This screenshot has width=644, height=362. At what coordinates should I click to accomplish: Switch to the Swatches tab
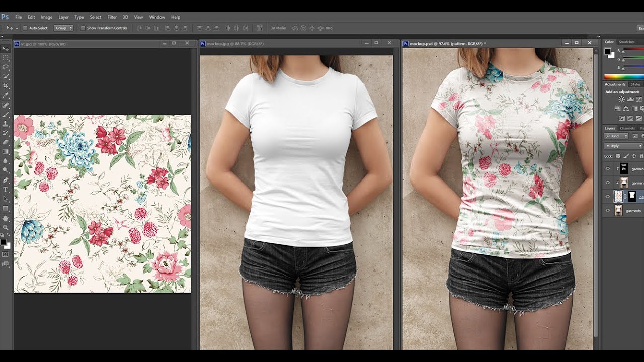click(x=626, y=42)
